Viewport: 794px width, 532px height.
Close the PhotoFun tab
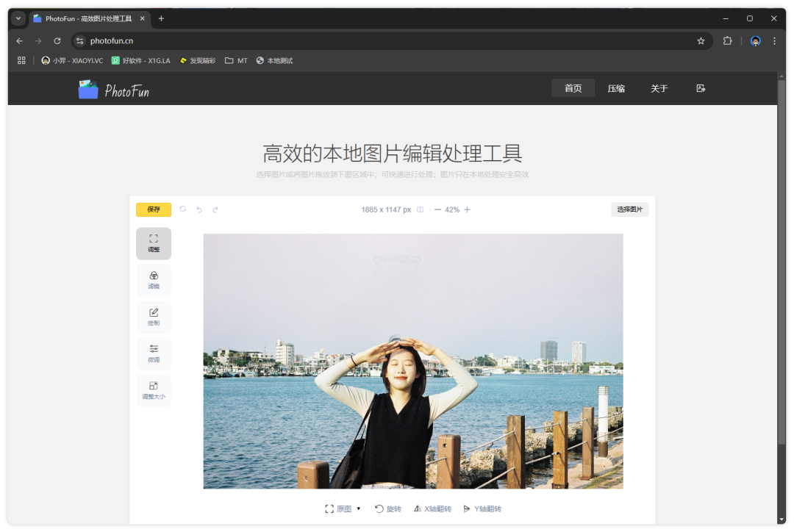tap(143, 18)
